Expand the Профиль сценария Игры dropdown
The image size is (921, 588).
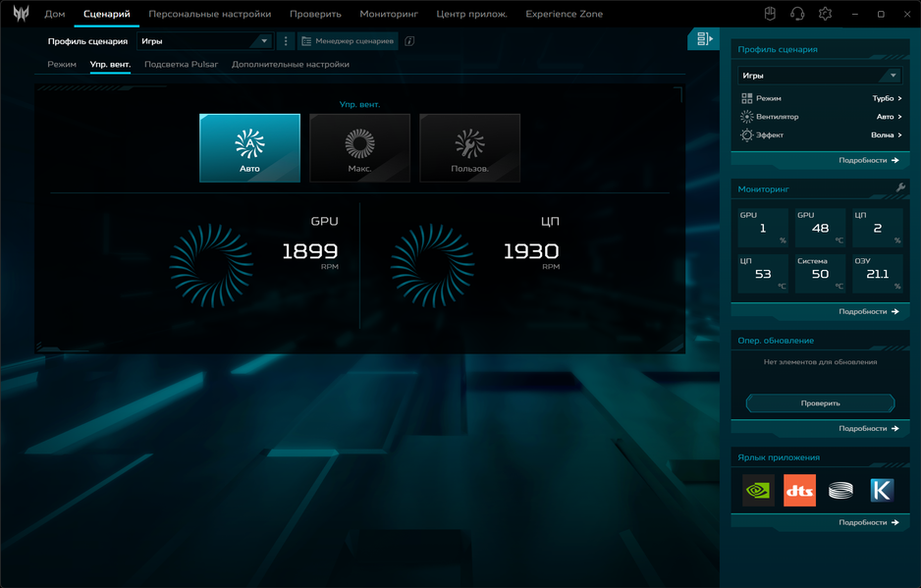click(x=205, y=41)
